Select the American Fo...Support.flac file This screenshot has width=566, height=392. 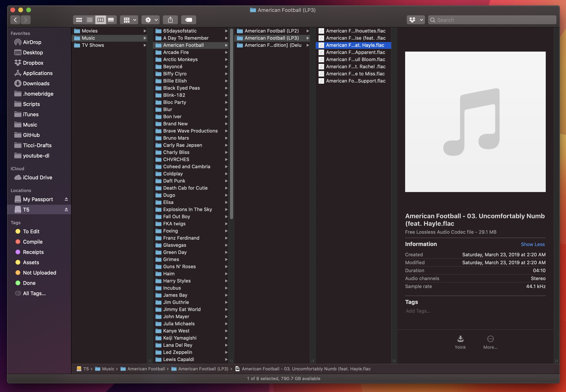point(354,81)
